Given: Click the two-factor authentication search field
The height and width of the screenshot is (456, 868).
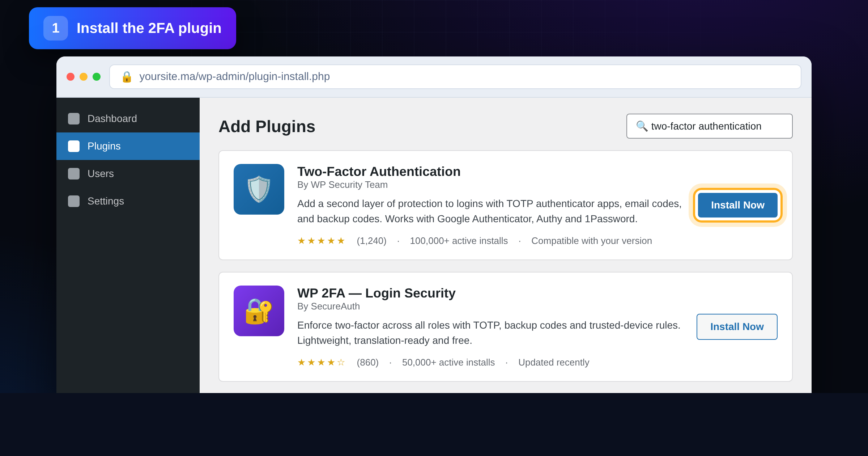Looking at the screenshot, I should (710, 126).
